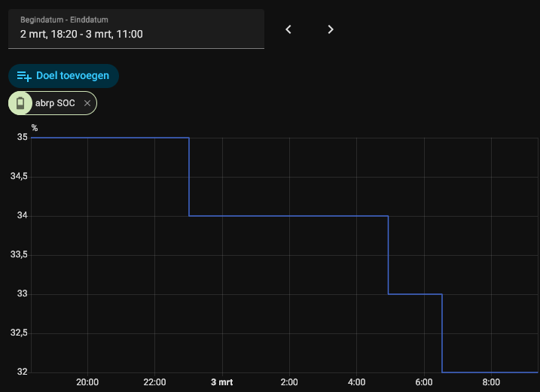540x392 pixels.
Task: Click the % unit label above the chart
Action: [35, 128]
